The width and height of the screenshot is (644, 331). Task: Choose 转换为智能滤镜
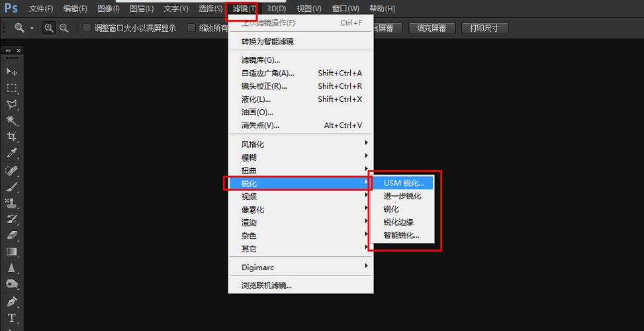(300, 42)
